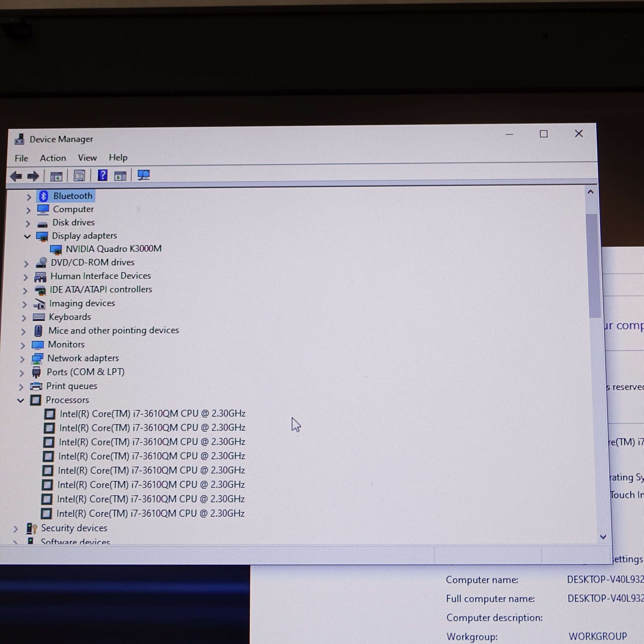Viewport: 644px width, 644px height.
Task: Click the Network adapters icon
Action: (x=37, y=359)
